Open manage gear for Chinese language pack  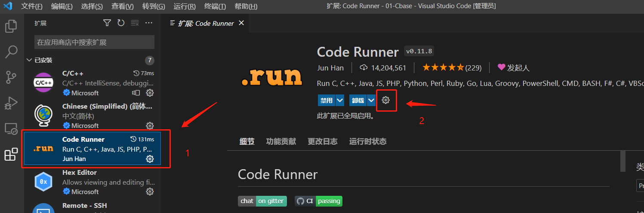(x=150, y=125)
